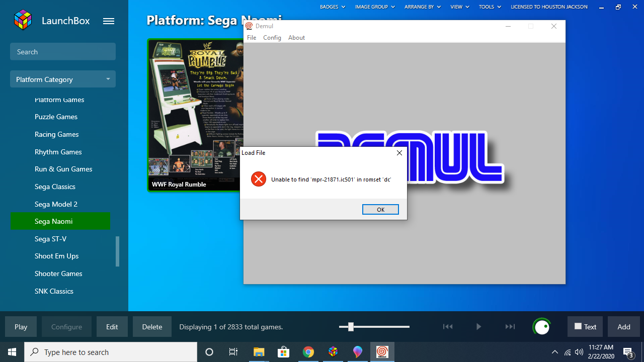Close the Load File dialog
Screen dimensions: 644x362
(x=399, y=153)
